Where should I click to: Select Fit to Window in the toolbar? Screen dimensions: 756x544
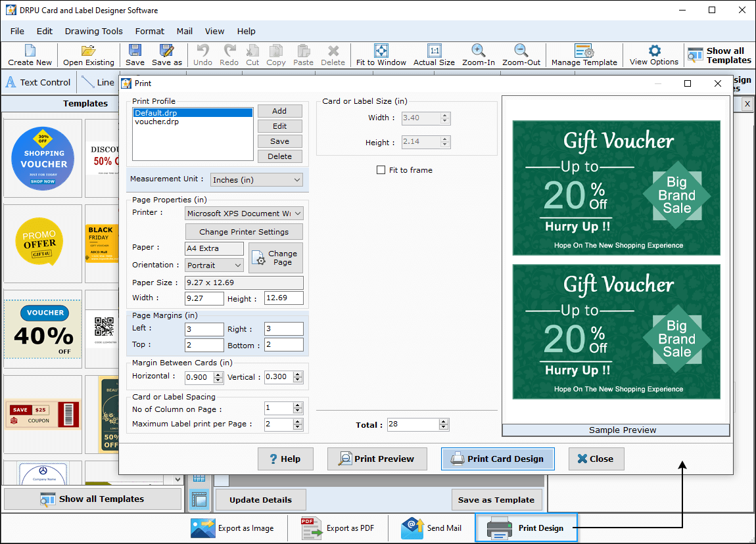(381, 55)
